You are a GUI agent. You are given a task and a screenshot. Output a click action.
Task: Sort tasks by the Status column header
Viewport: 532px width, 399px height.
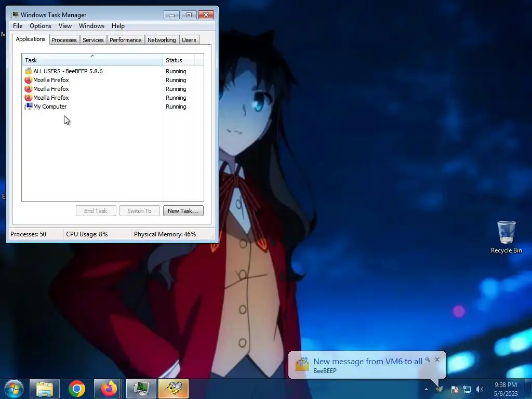coord(179,60)
